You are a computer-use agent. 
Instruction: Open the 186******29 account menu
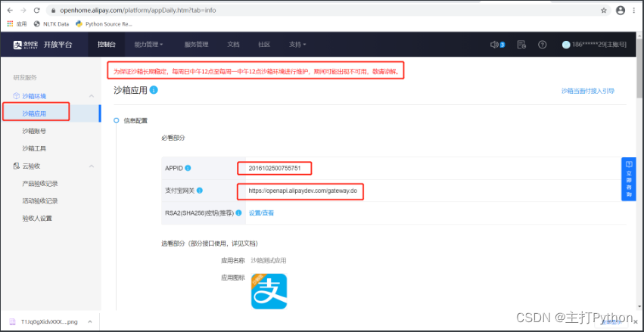click(594, 45)
